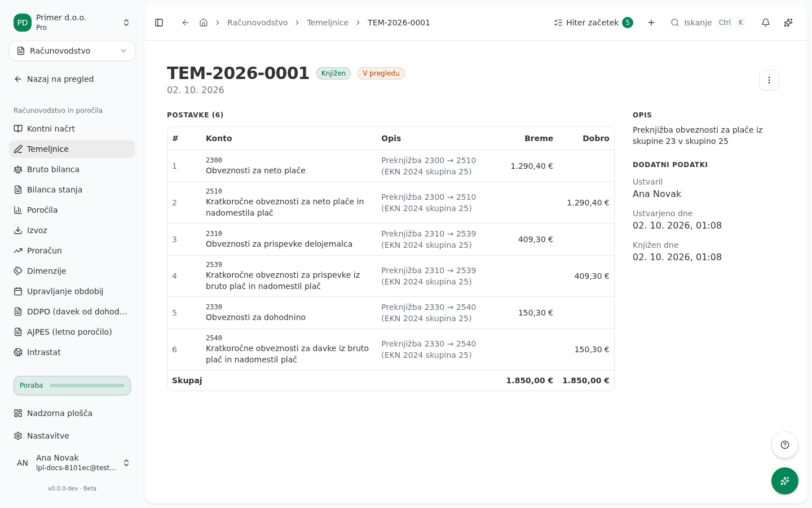Click the Skupaj debit total 1.850,00 €
Screen dimensions: 812x508
(x=529, y=380)
